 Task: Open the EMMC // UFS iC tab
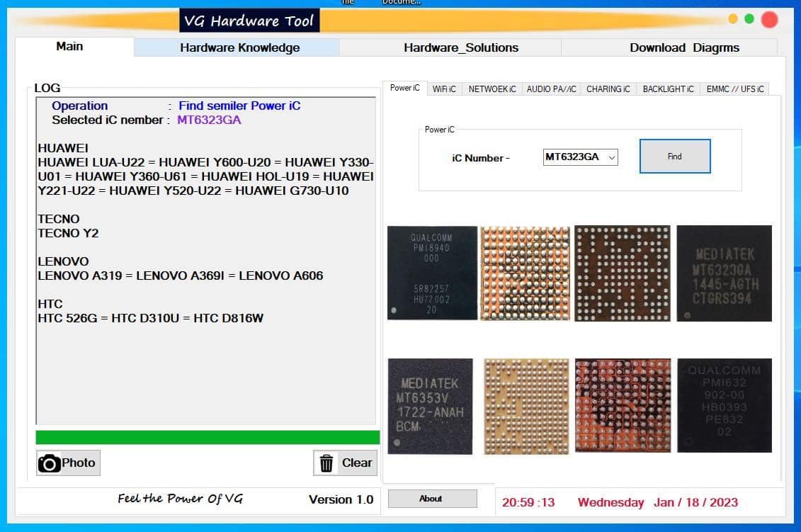(x=734, y=89)
